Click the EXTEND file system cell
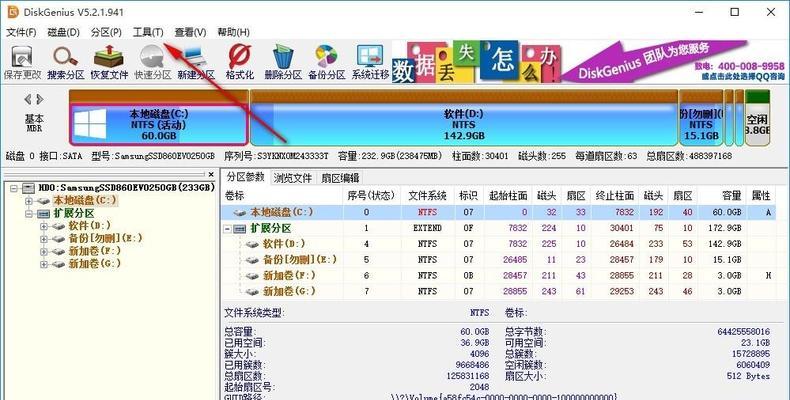Viewport: 790px width, 400px height. tap(427, 228)
